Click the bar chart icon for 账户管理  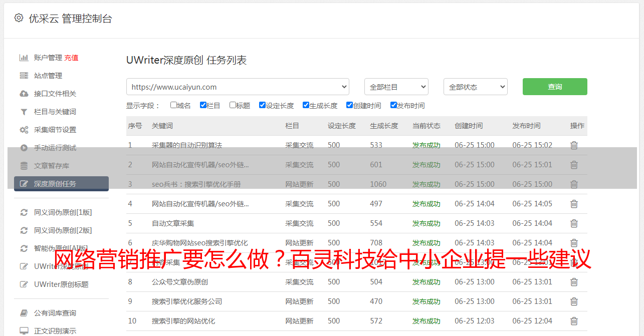[x=24, y=58]
